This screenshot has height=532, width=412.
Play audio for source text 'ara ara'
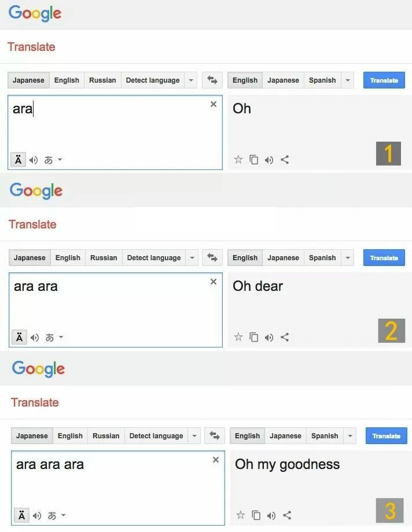[x=35, y=338]
